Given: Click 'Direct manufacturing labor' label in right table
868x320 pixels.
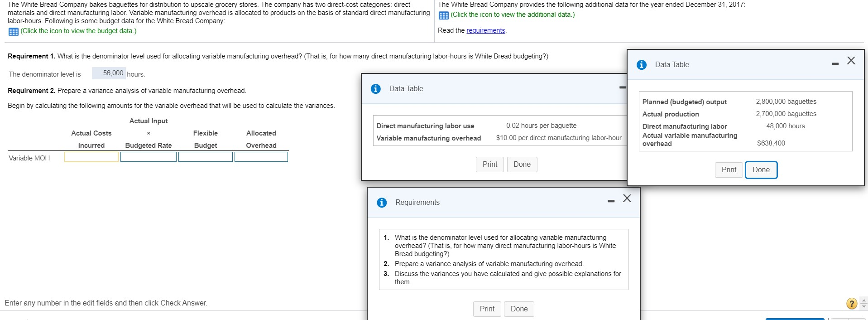Looking at the screenshot, I should coord(685,126).
